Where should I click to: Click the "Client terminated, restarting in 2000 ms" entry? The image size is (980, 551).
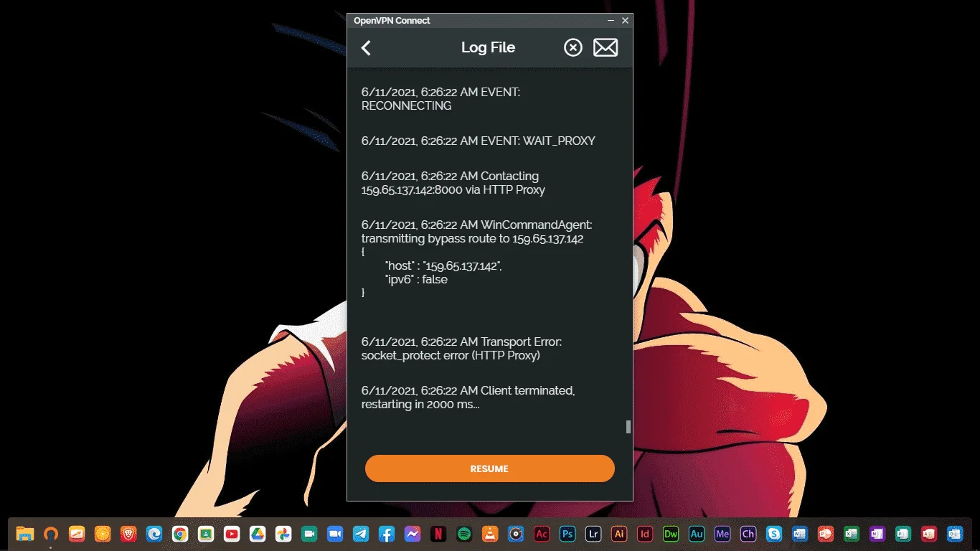point(468,397)
